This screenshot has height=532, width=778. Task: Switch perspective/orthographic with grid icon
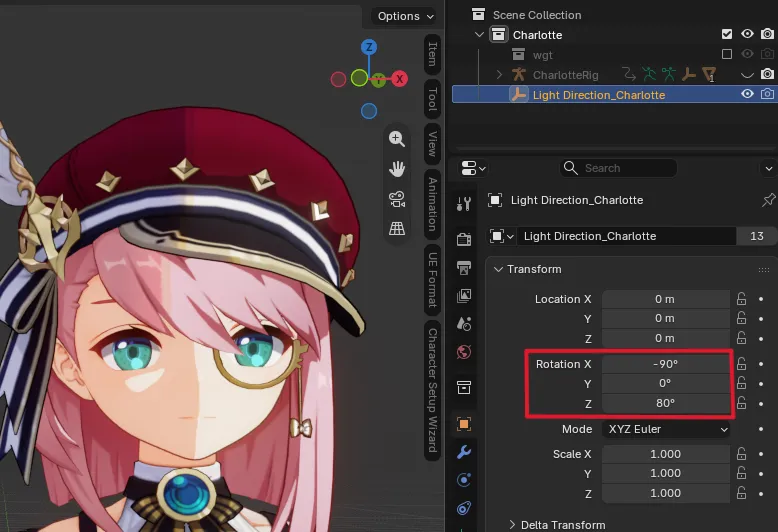pyautogui.click(x=397, y=229)
